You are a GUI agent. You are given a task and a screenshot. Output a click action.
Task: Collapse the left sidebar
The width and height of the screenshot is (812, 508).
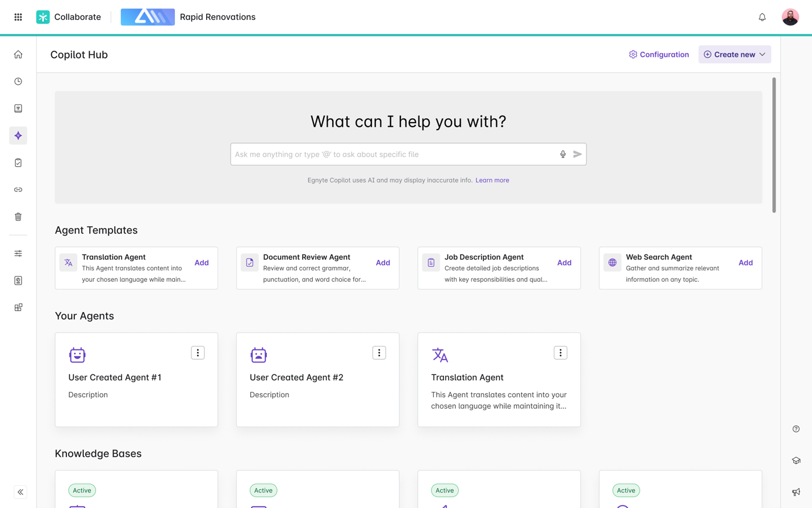[20, 492]
